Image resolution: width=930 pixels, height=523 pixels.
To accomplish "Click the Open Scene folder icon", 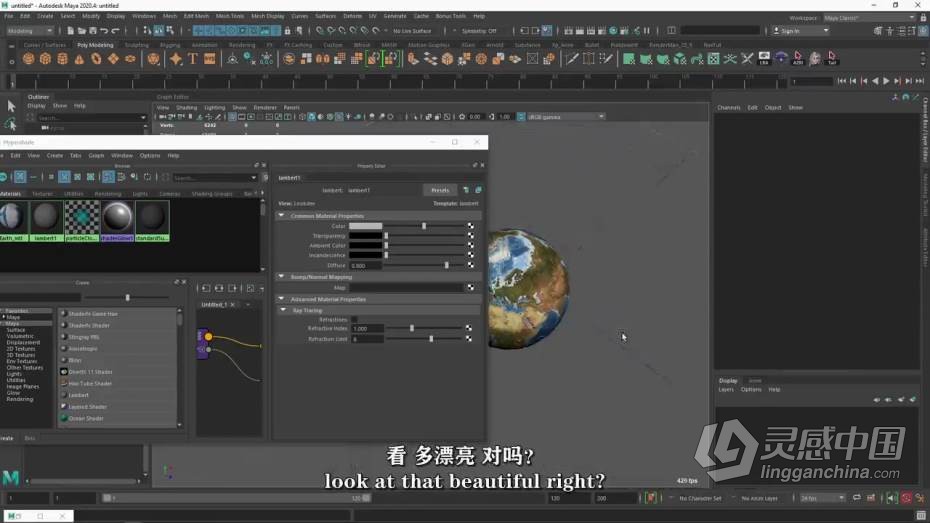I will tap(82, 31).
